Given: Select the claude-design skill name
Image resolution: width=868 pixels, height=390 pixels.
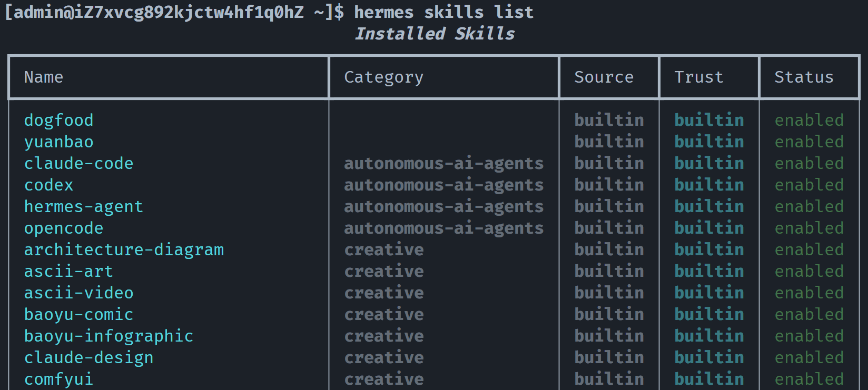Looking at the screenshot, I should coord(88,358).
